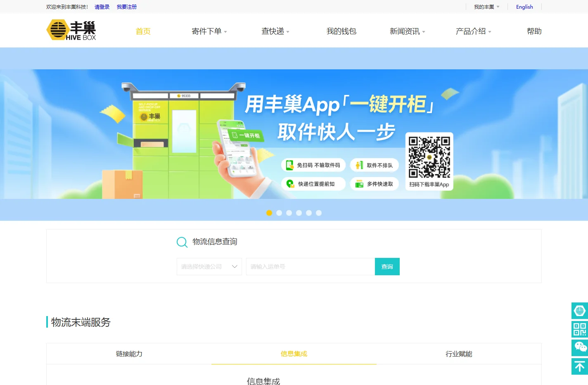This screenshot has height=385, width=588.
Task: Switch language to English
Action: [524, 7]
